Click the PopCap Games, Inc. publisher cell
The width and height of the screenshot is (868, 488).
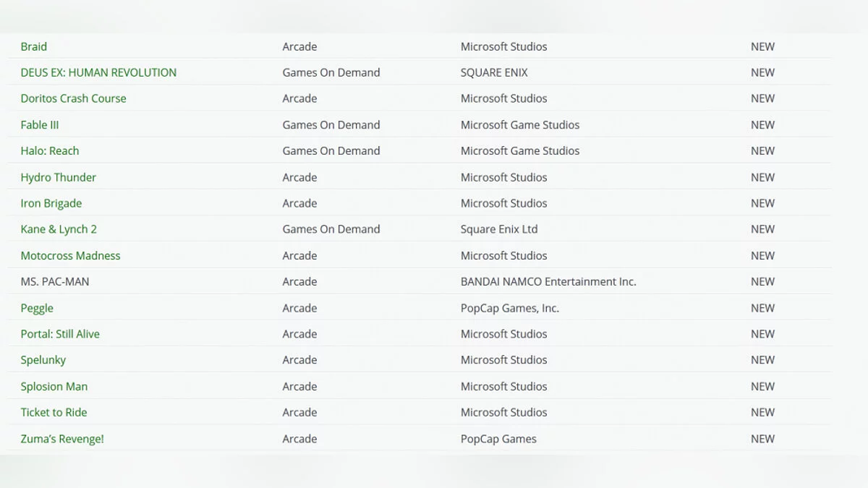click(x=510, y=308)
